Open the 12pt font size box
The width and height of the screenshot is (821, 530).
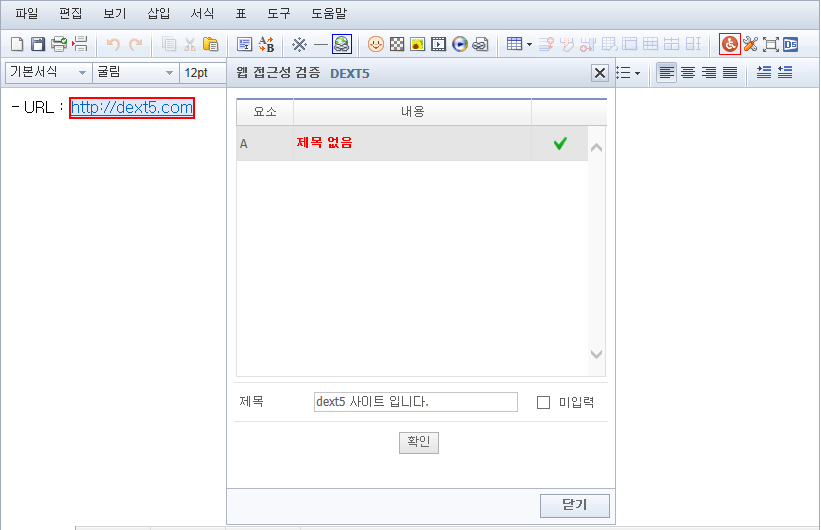(203, 73)
